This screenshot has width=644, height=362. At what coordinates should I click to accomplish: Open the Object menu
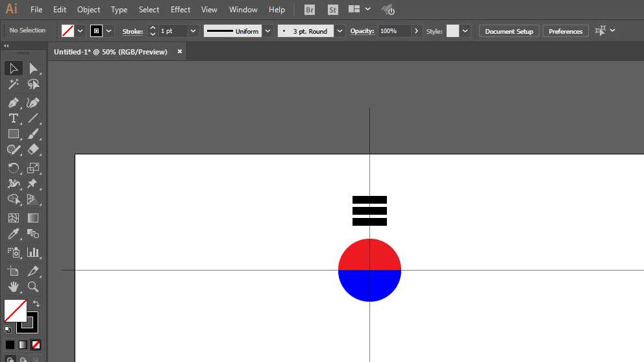click(x=88, y=10)
